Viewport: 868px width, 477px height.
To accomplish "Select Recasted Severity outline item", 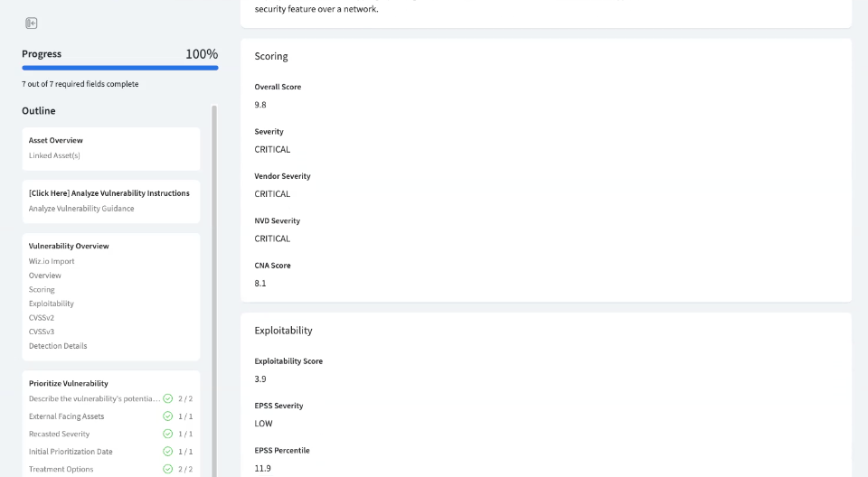I will pyautogui.click(x=60, y=434).
